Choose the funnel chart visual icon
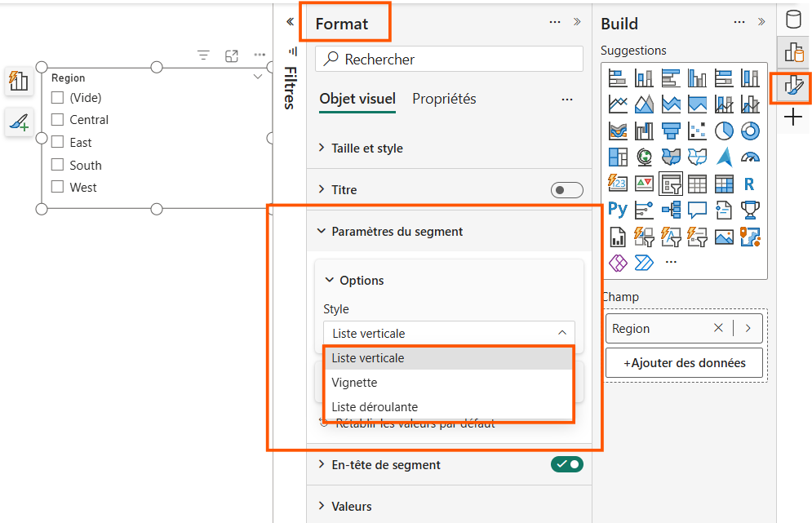This screenshot has width=812, height=523. 671,131
